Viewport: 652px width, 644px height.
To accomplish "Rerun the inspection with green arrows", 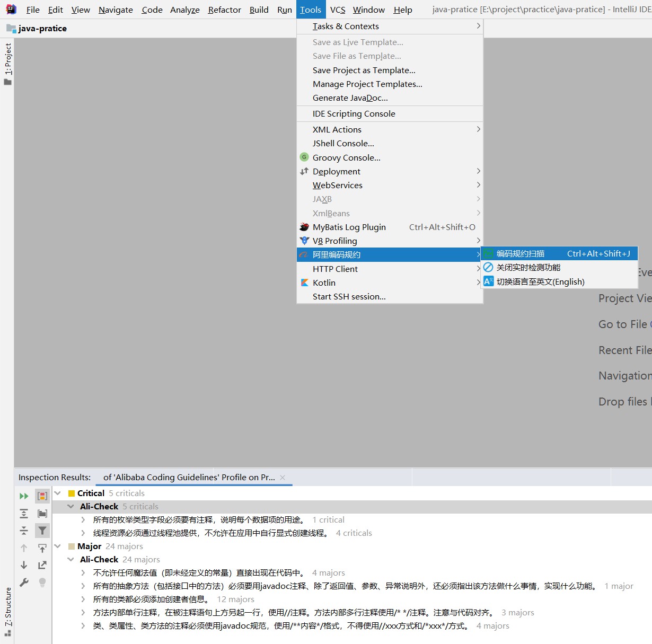I will (24, 496).
